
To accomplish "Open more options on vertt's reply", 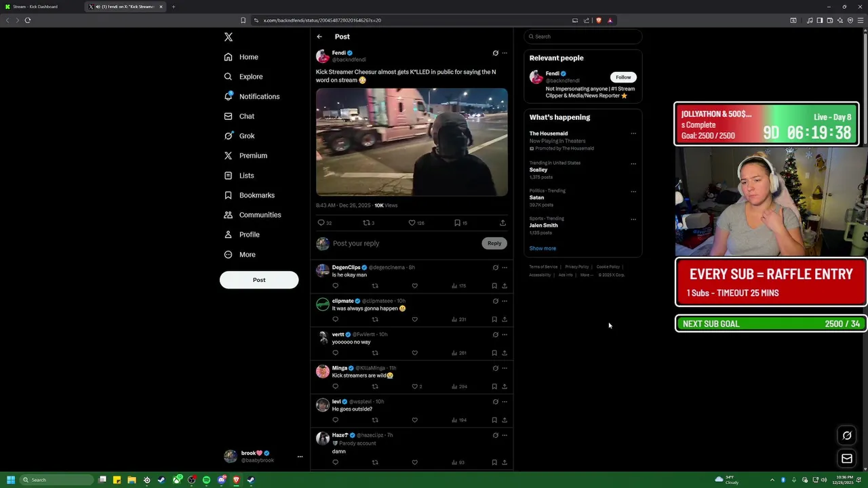I will click(505, 335).
